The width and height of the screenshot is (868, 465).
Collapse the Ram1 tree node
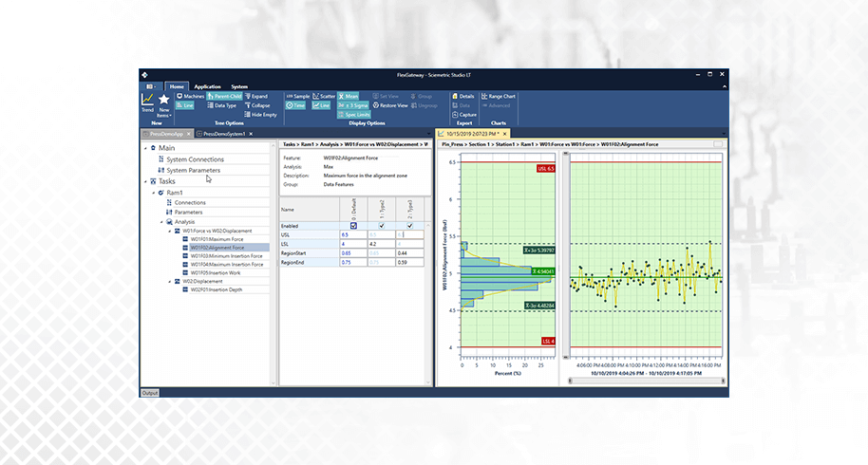[x=154, y=193]
